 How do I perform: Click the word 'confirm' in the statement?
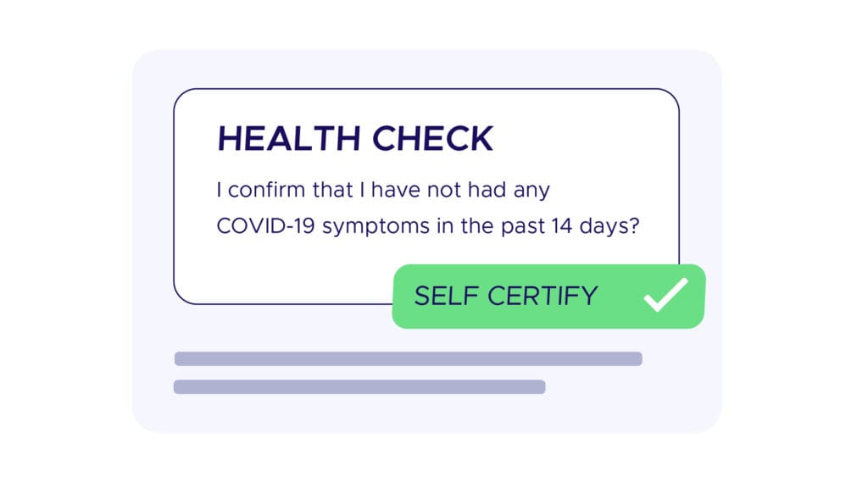(266, 191)
